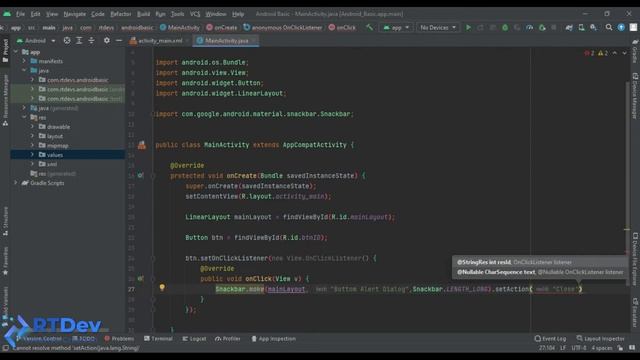Image resolution: width=640 pixels, height=360 pixels.
Task: Collapse the res folder
Action: (24, 117)
